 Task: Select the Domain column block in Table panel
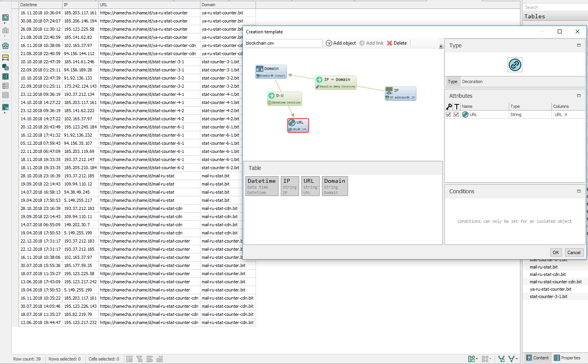pyautogui.click(x=335, y=186)
